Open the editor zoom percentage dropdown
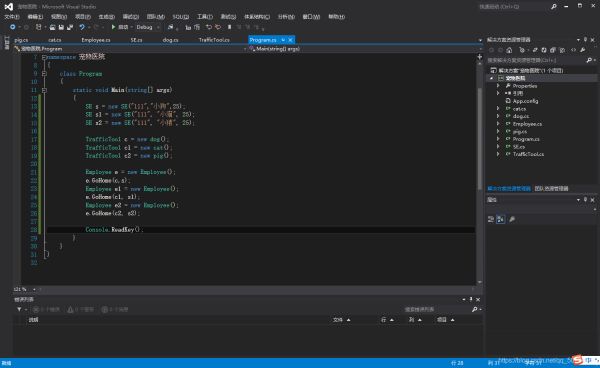Viewport: 600px width, 368px height. point(34,289)
